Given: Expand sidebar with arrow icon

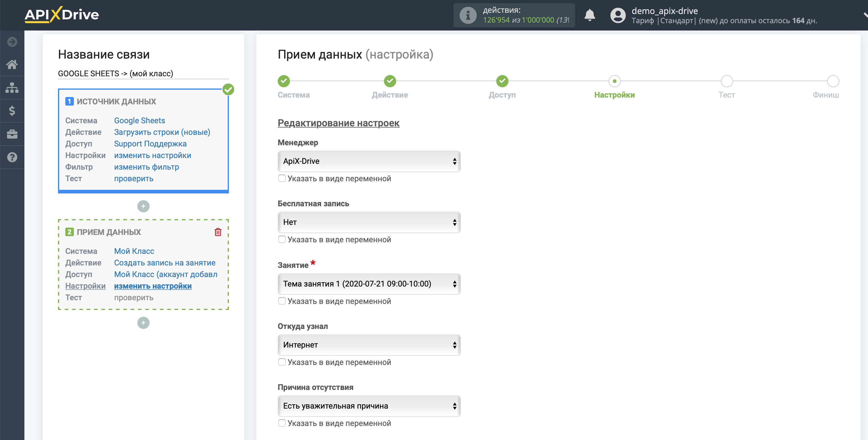Looking at the screenshot, I should pyautogui.click(x=12, y=42).
